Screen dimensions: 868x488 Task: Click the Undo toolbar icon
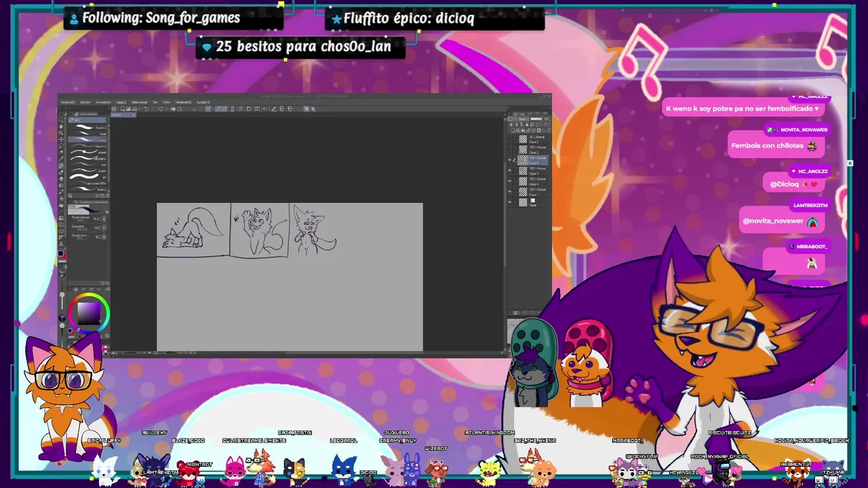pos(146,109)
